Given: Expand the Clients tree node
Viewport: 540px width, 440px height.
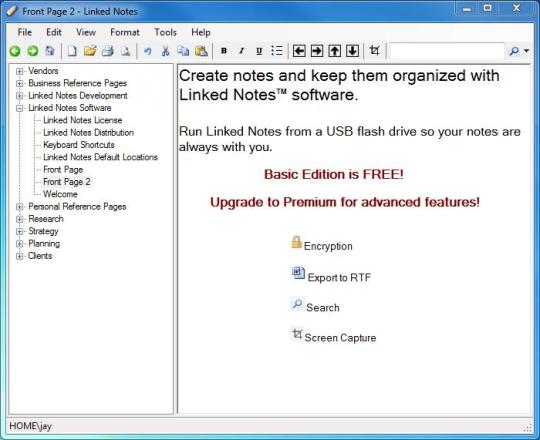Looking at the screenshot, I should point(20,256).
